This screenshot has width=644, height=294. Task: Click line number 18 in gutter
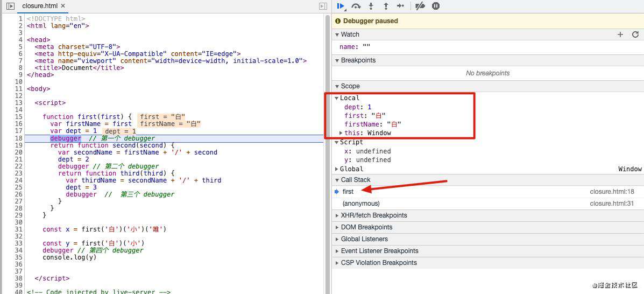[x=19, y=138]
